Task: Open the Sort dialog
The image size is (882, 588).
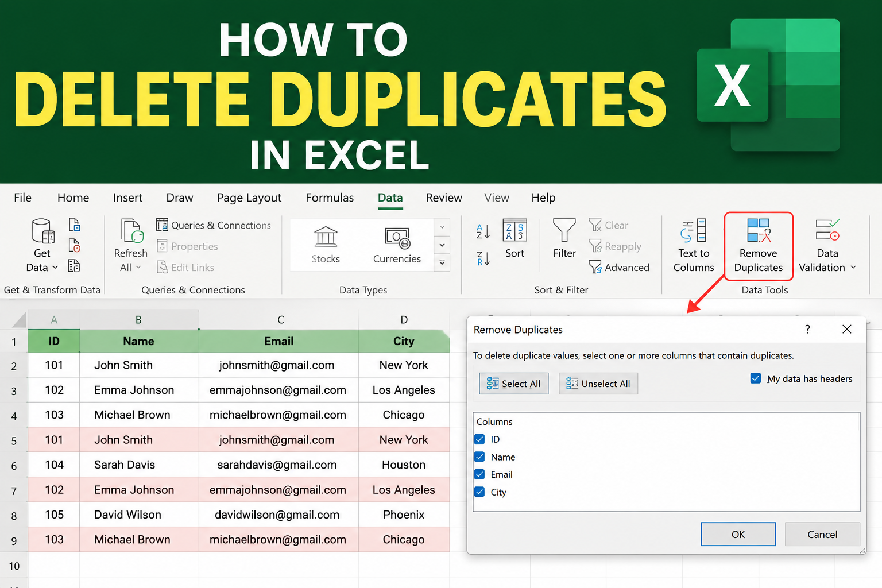Action: 514,239
